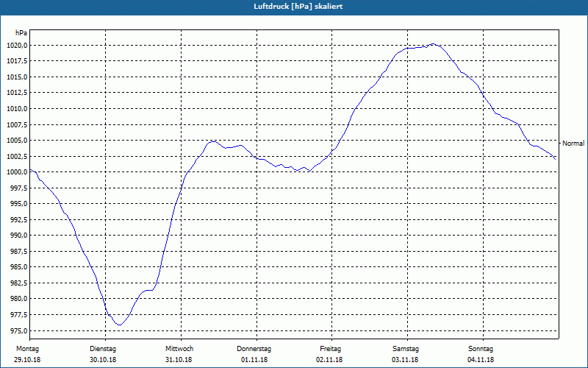Select the Dienstag day label
The image size is (588, 368).
point(103,349)
